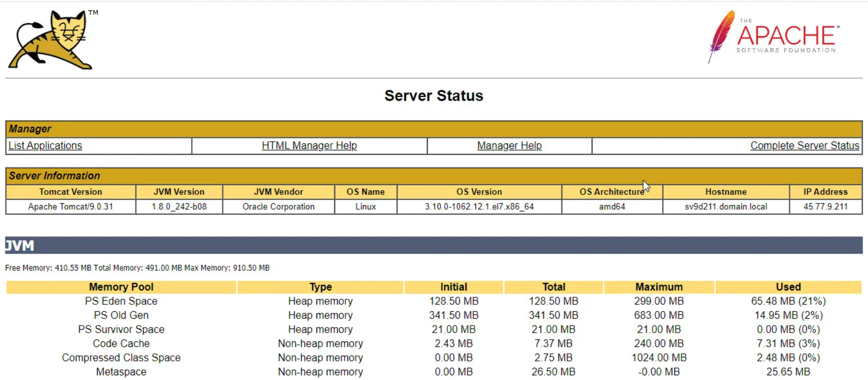Select the Metaspace memory pool row
Image resolution: width=868 pixels, height=380 pixels.
(121, 372)
